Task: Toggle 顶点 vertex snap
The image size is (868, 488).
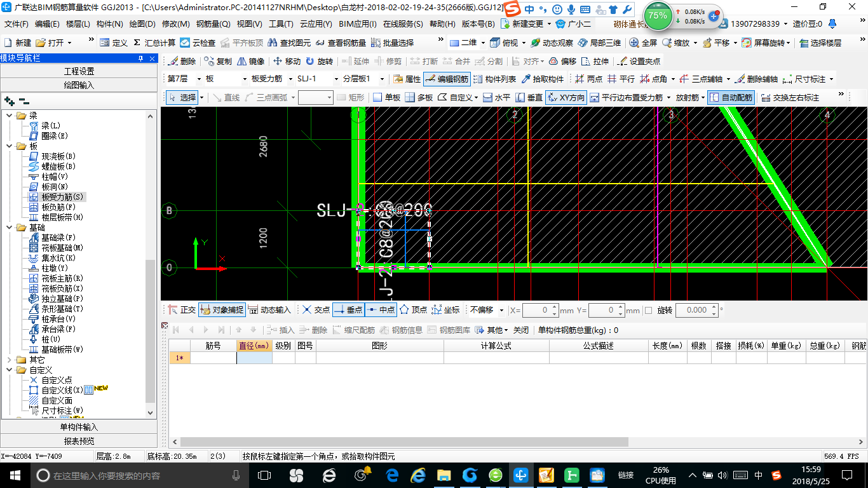Action: [413, 309]
